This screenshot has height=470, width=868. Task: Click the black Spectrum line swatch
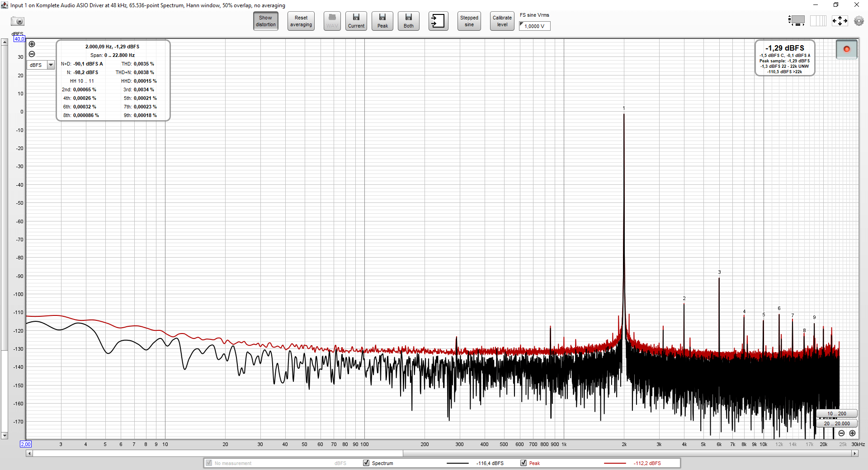pyautogui.click(x=458, y=463)
